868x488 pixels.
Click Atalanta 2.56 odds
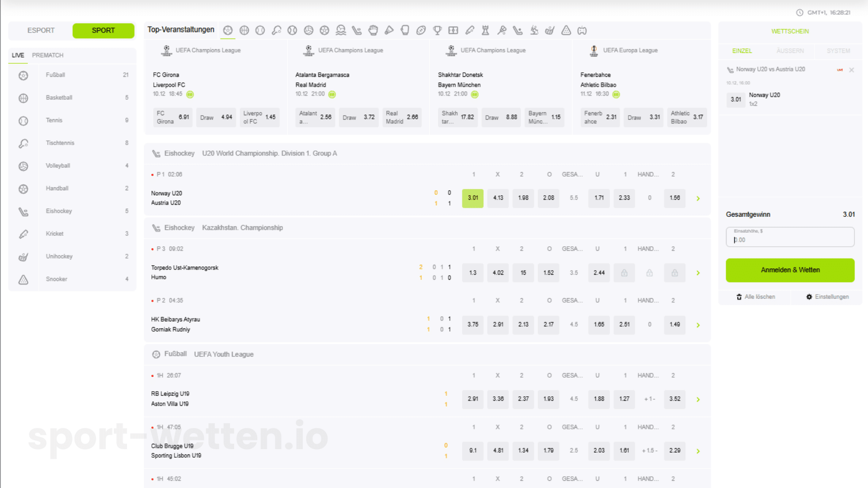(x=315, y=117)
